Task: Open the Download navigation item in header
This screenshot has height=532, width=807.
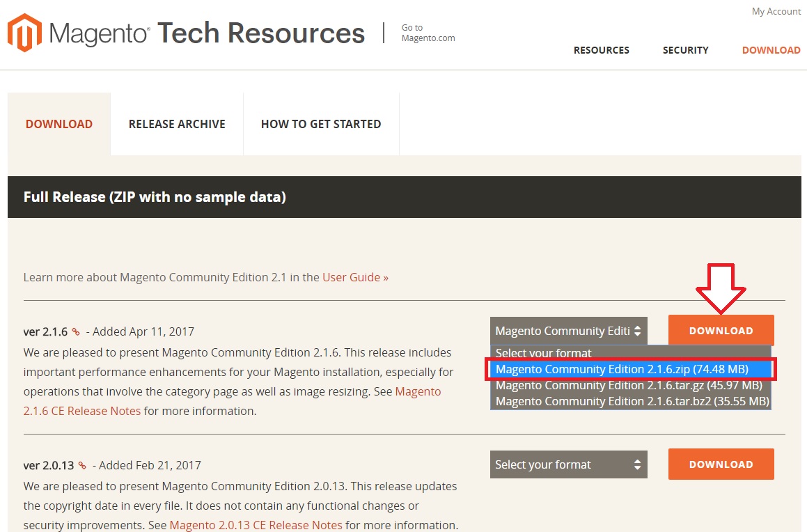Action: coord(771,50)
